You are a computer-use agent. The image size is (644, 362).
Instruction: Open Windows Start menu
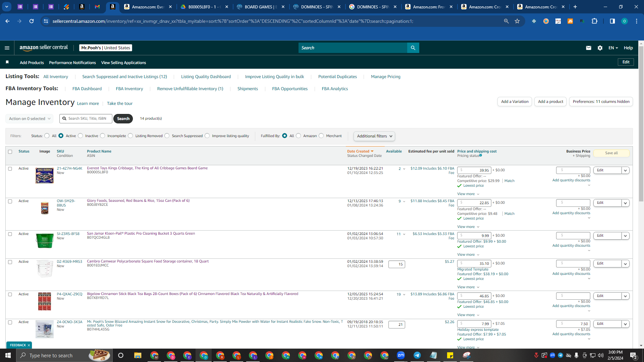(8, 355)
